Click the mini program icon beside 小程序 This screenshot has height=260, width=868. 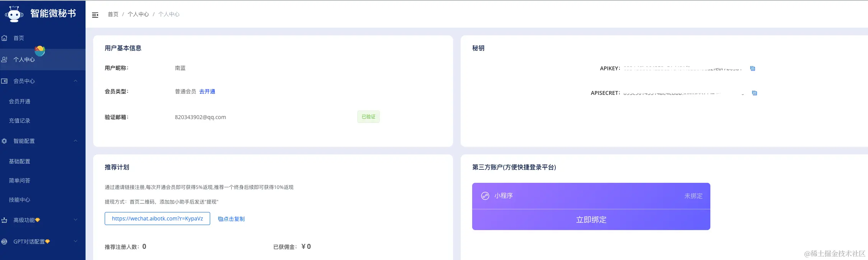click(x=485, y=196)
